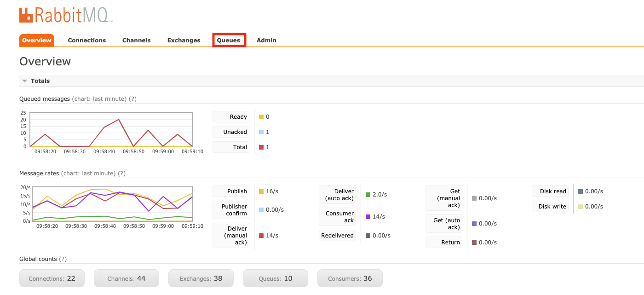
Task: Click the Consumers: 36 count button
Action: pos(350,278)
